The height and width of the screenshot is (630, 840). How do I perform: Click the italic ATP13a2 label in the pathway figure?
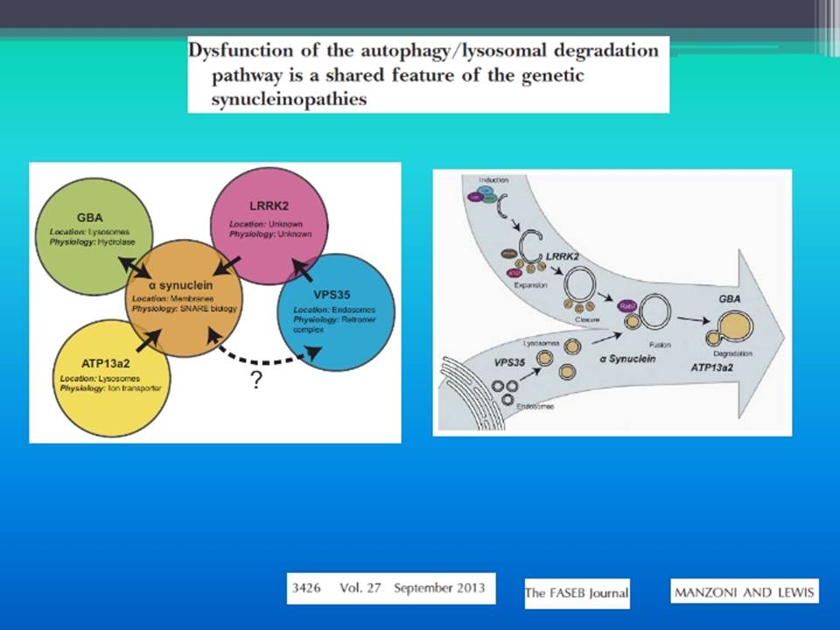[x=712, y=368]
